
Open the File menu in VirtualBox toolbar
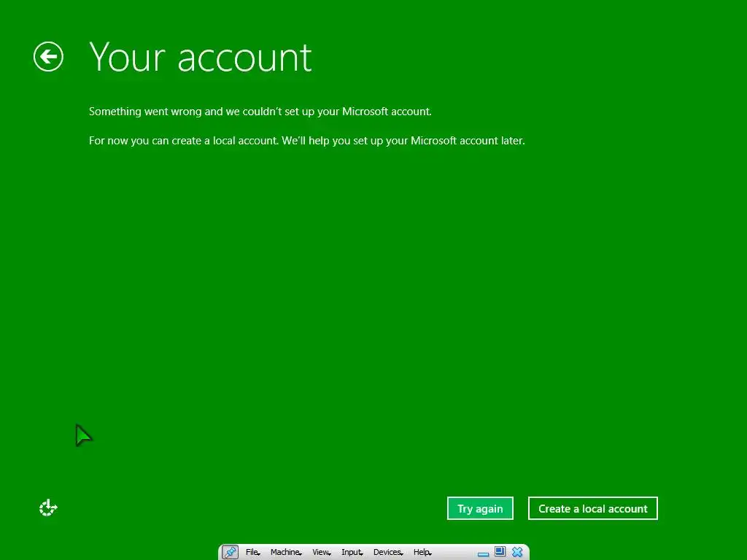click(x=252, y=552)
